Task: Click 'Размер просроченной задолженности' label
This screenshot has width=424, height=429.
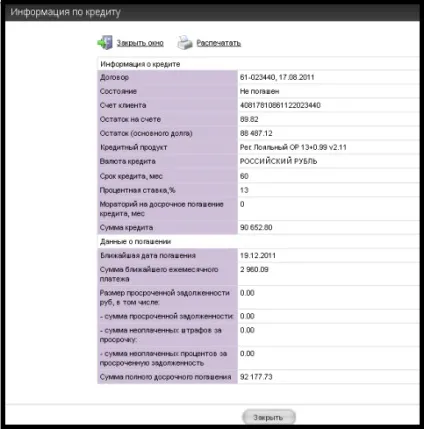Action: tap(165, 297)
